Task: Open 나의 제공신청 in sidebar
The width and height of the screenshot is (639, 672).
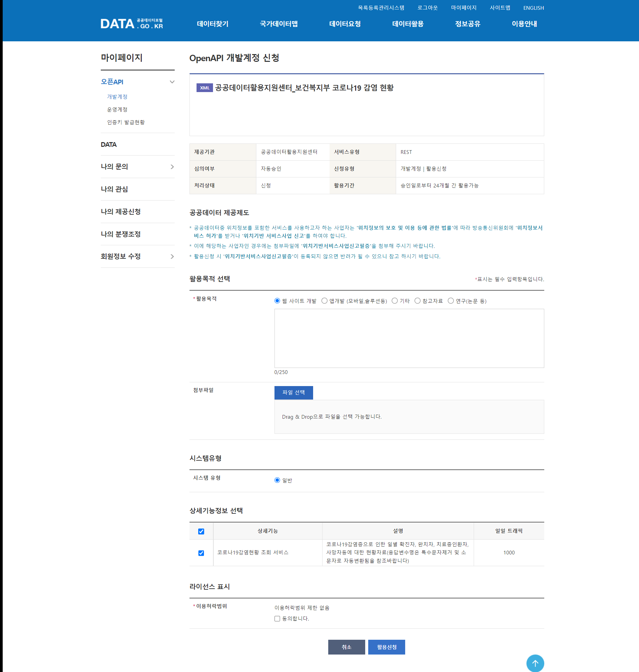Action: point(121,211)
